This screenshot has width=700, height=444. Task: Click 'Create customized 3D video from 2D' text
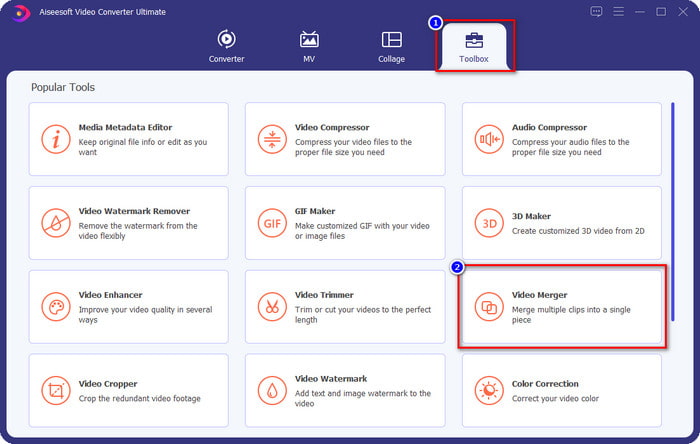pyautogui.click(x=578, y=231)
